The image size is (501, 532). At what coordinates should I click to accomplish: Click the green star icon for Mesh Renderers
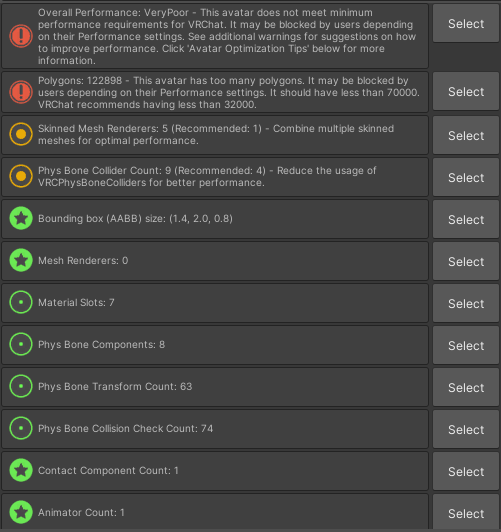pos(21,260)
